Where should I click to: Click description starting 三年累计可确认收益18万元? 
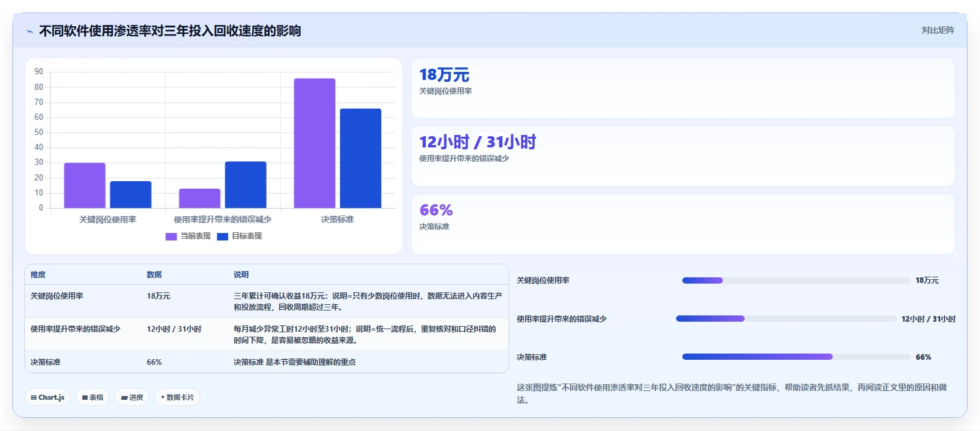368,302
